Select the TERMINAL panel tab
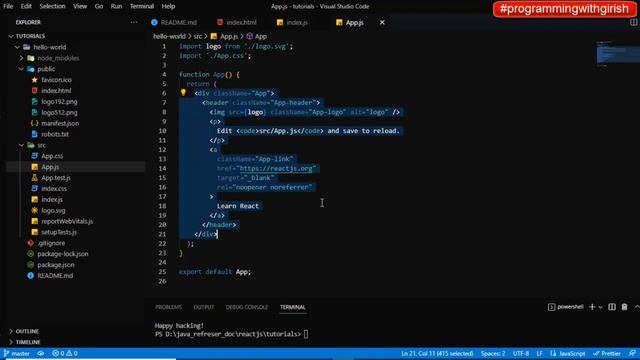The width and height of the screenshot is (640, 360). tap(293, 307)
